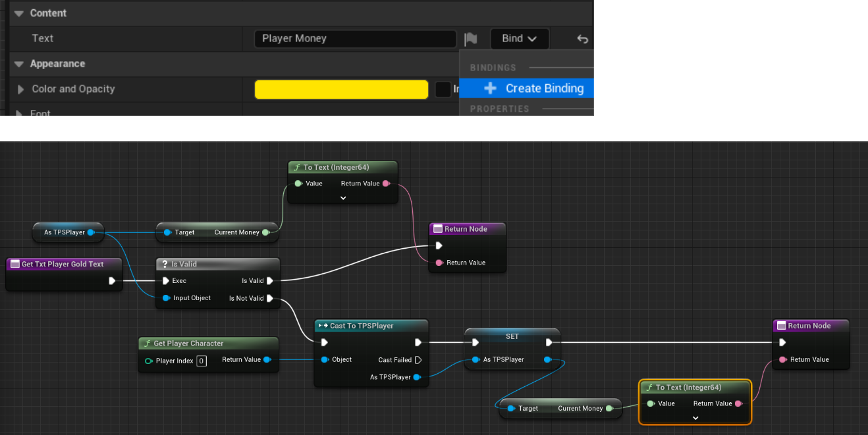This screenshot has height=435, width=868.
Task: Expand the Color and Opacity property
Action: pos(20,90)
